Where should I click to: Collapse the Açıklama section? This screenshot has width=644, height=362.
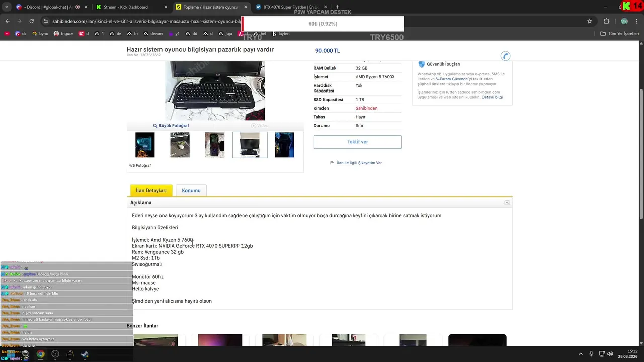coord(507,203)
